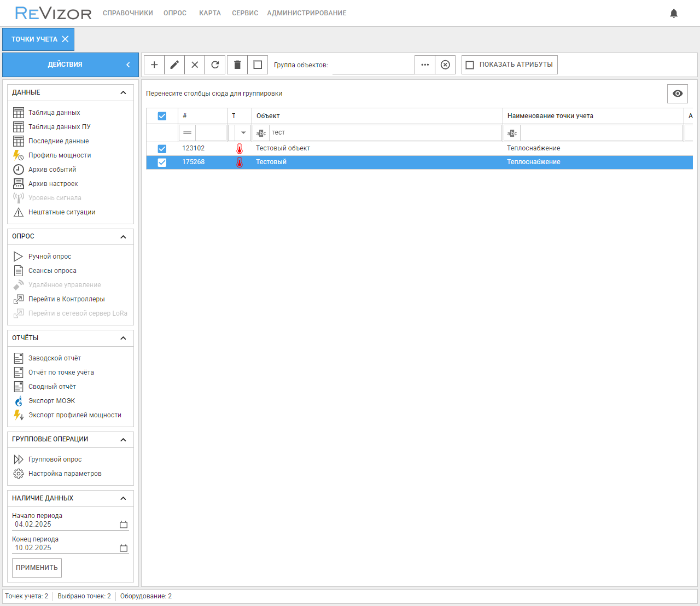
Task: Open Профиль мощности
Action: [60, 155]
